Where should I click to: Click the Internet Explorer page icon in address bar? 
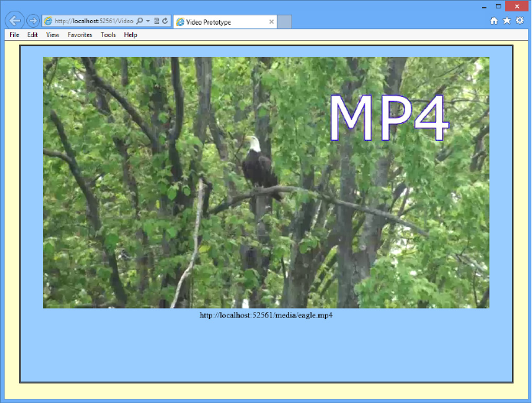point(48,21)
